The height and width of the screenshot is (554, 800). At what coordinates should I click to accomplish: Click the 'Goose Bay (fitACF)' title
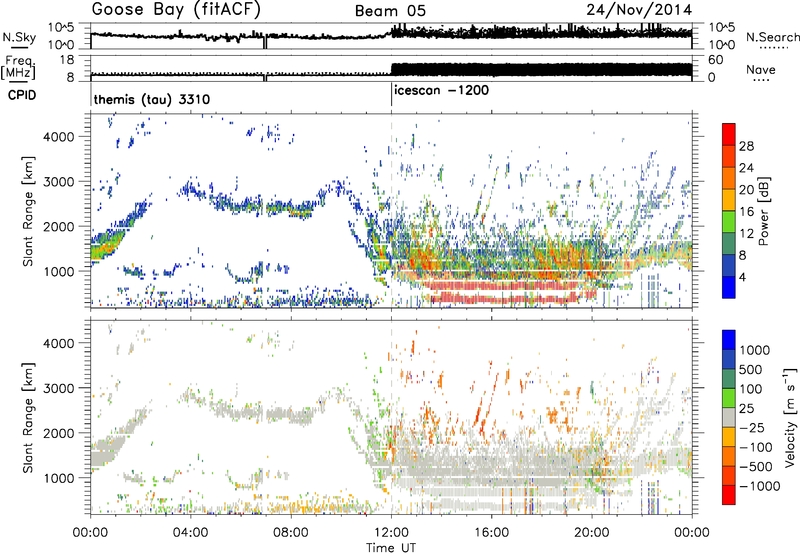point(176,10)
